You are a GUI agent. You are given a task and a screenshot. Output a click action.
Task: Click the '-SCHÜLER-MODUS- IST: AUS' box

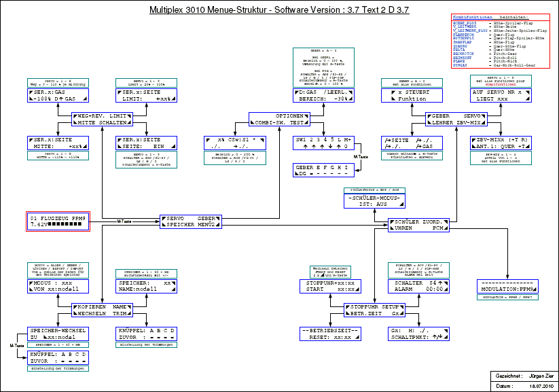pyautogui.click(x=374, y=201)
